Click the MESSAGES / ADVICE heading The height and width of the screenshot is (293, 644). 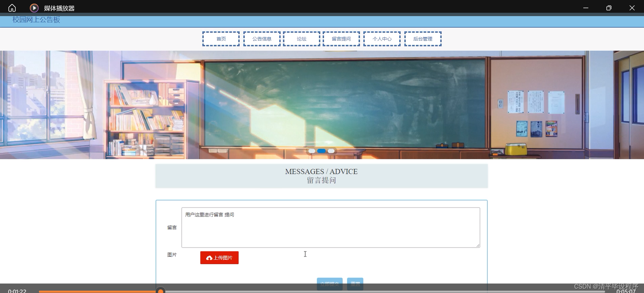[321, 172]
